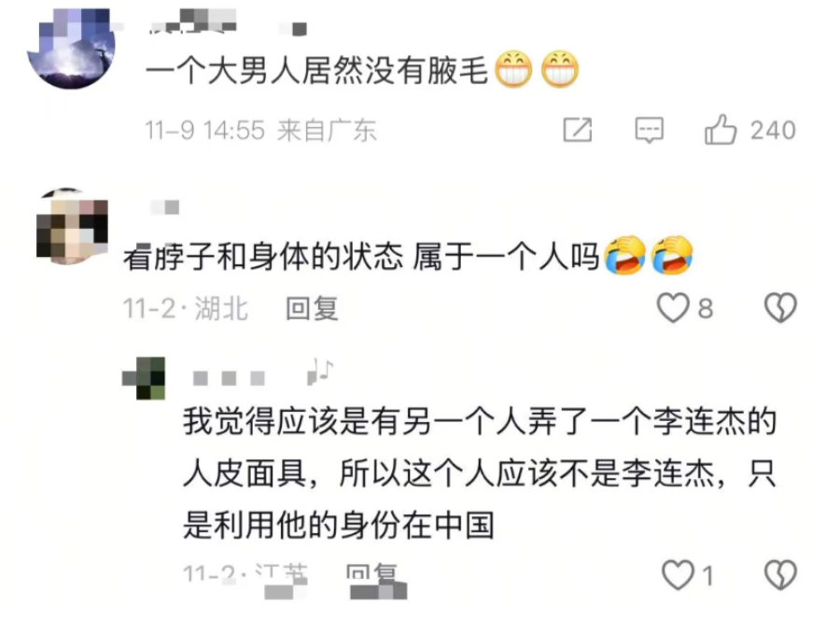The width and height of the screenshot is (840, 620).
Task: Select the reply text about 李连杰的人皮面具
Action: (480, 473)
